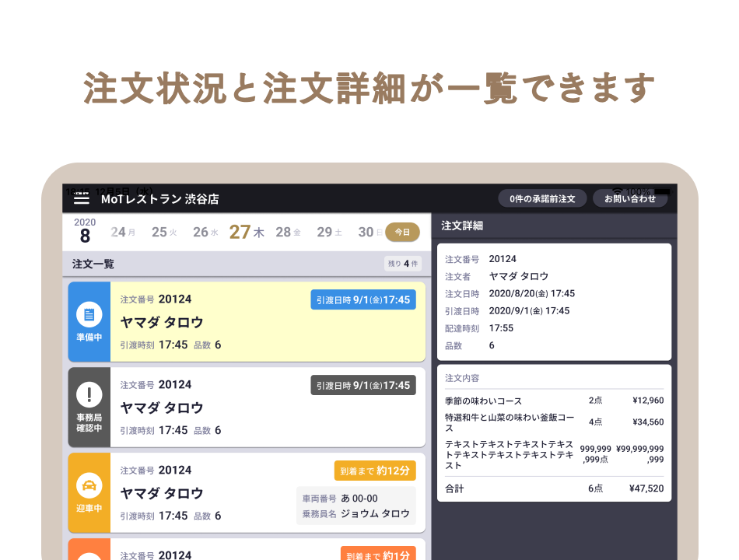Select date 28 金
The height and width of the screenshot is (560, 739).
(x=288, y=232)
